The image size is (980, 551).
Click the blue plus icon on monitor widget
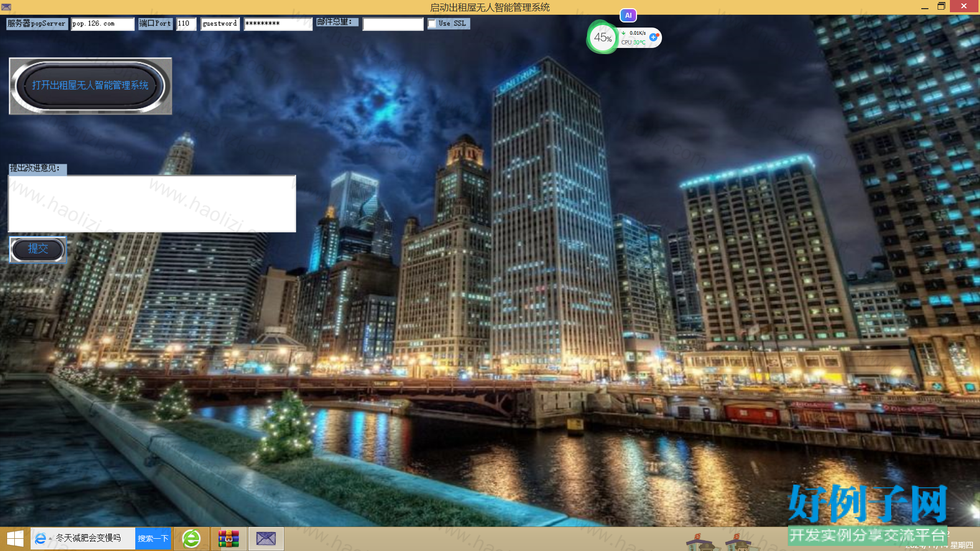(x=653, y=37)
